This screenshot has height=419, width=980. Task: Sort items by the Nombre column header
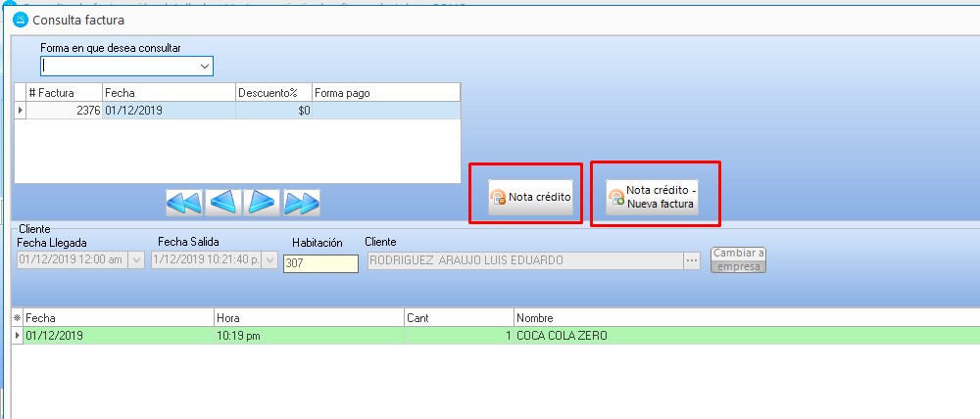[x=745, y=318]
